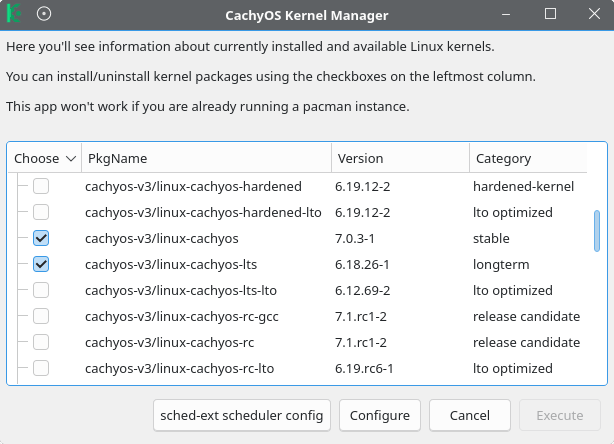Check the linux-cachyos-hardened-lto checkbox
Viewport: 614px width, 444px height.
pos(41,212)
